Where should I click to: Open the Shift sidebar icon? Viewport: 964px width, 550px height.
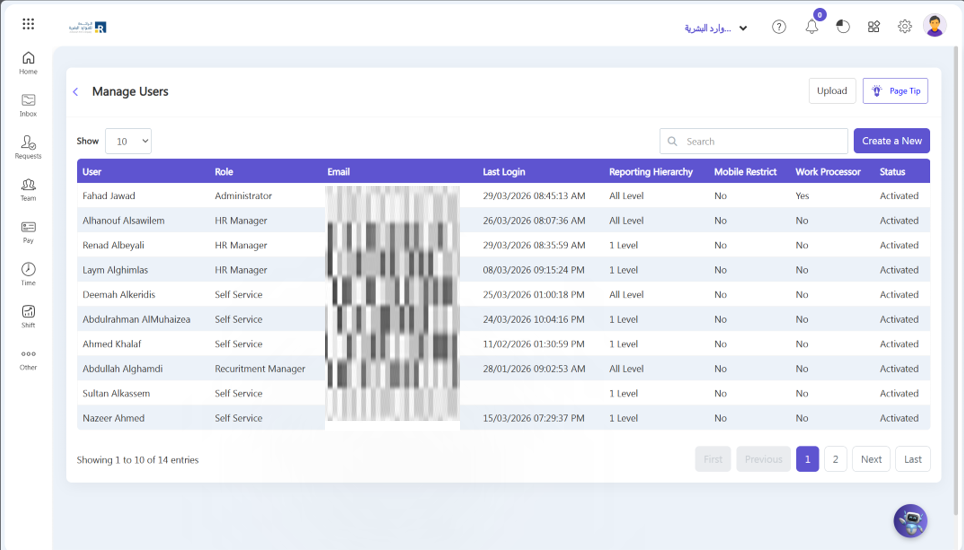click(28, 316)
